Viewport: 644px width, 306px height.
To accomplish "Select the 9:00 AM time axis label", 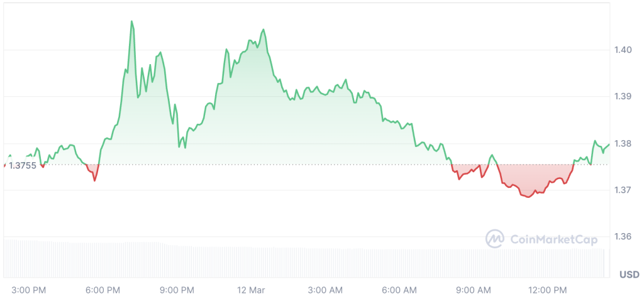I will coord(473,290).
